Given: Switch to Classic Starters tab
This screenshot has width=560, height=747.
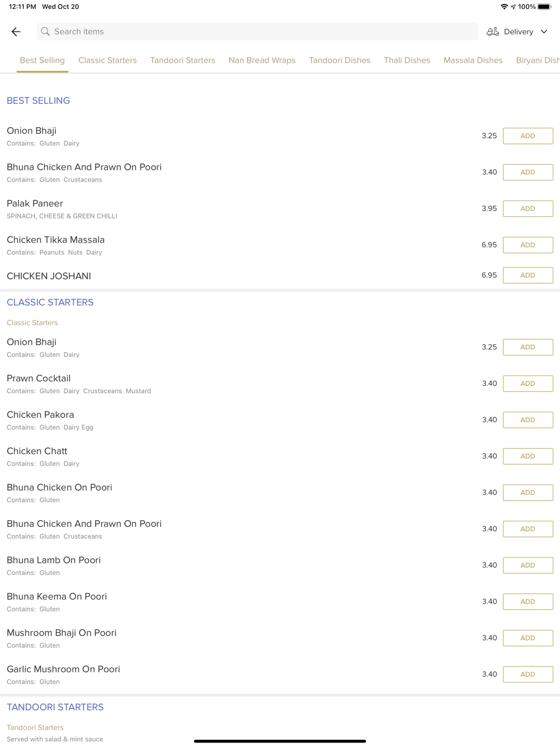Looking at the screenshot, I should coord(108,60).
